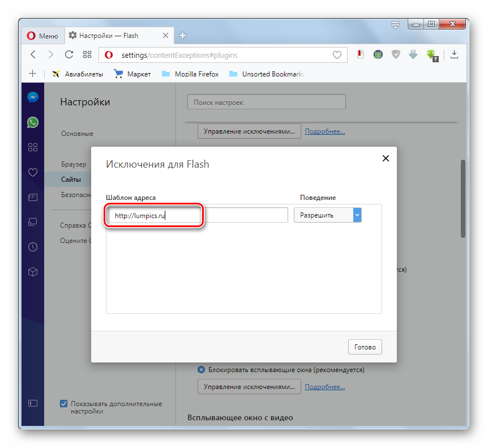Toggle Показывать дополнительные настройки checkbox
This screenshot has width=488, height=448.
coord(63,403)
